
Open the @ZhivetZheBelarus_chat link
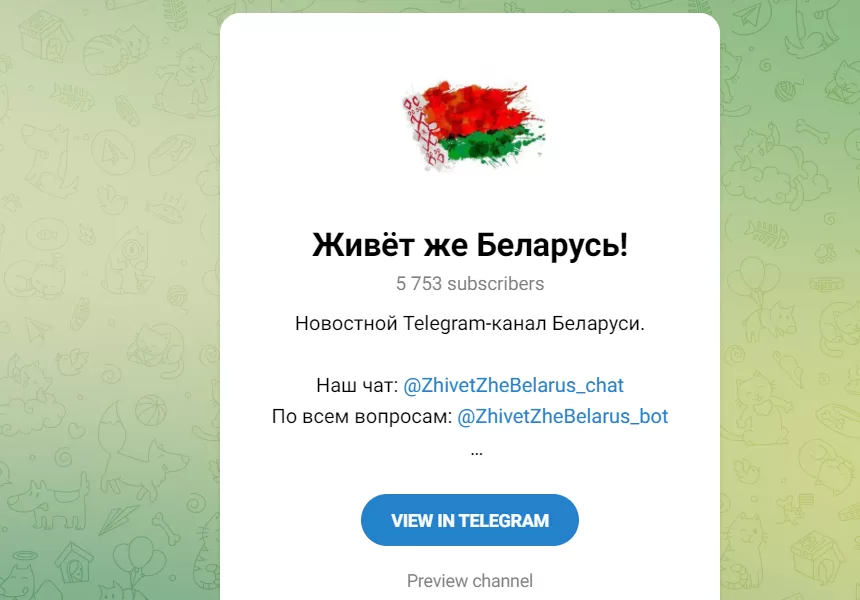(513, 386)
